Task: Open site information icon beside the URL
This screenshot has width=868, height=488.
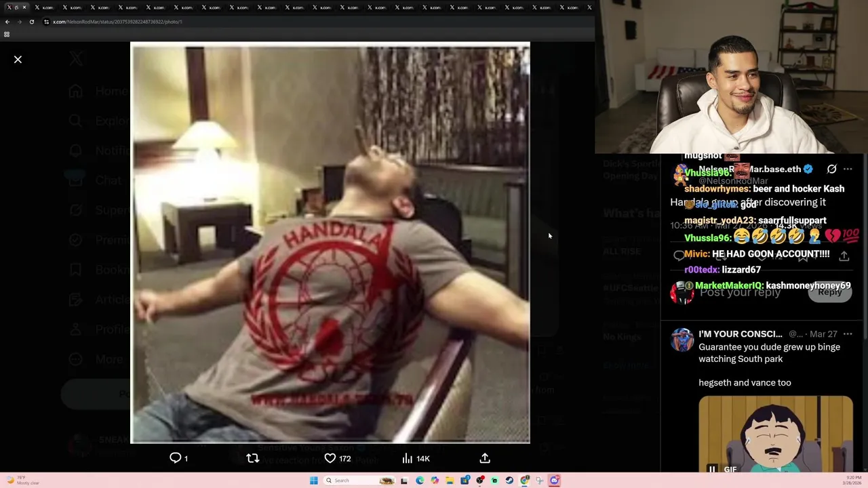Action: pos(46,22)
